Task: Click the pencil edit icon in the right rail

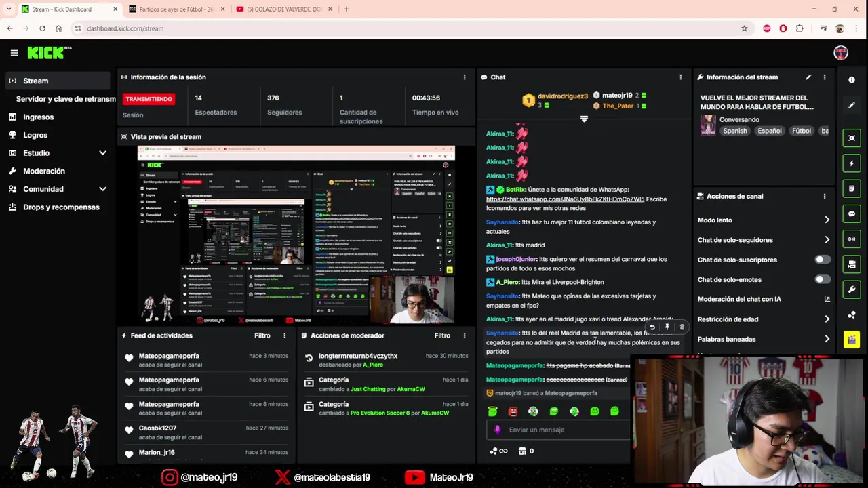Action: 852,105
